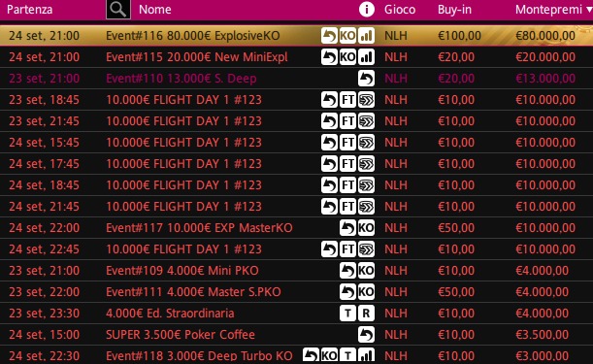
Task: Sort list by Nome column
Action: [x=155, y=10]
